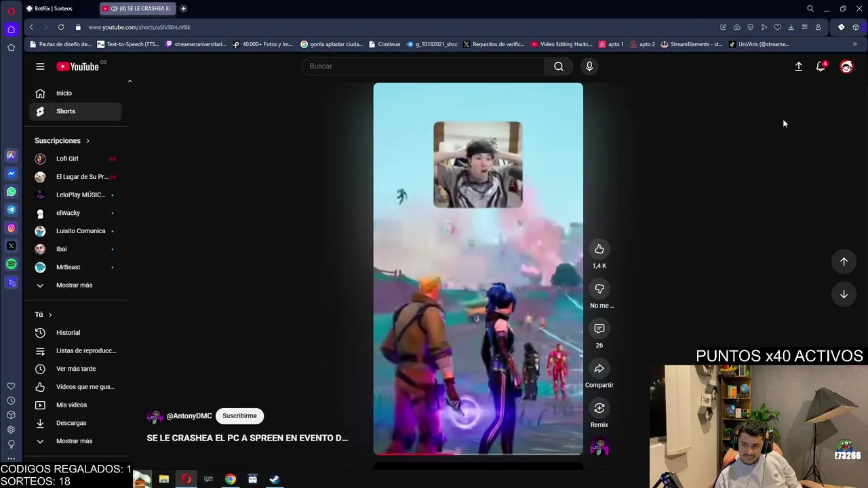Open Messenger in Opera sidebar

11,174
